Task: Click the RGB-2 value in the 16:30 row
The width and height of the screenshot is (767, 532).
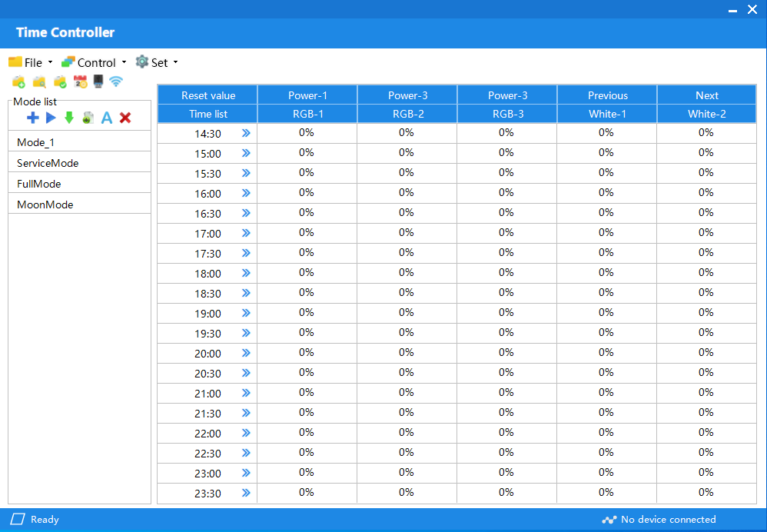Action: pos(407,212)
